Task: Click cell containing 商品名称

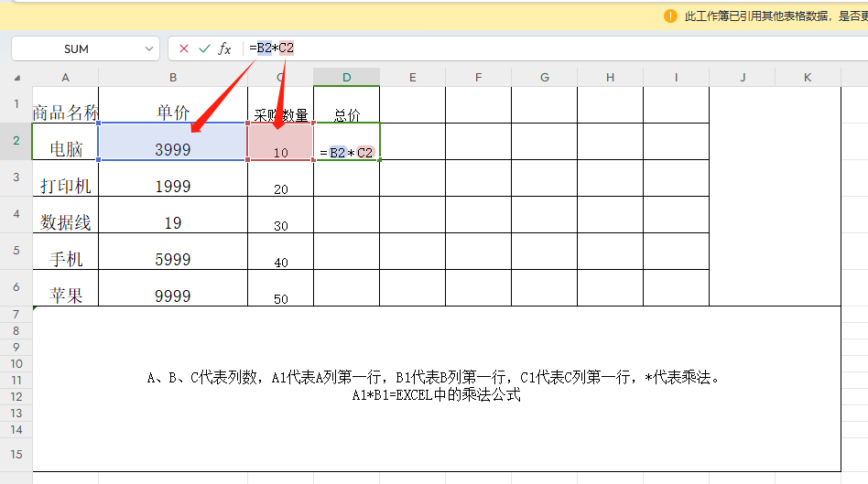Action: [x=65, y=104]
